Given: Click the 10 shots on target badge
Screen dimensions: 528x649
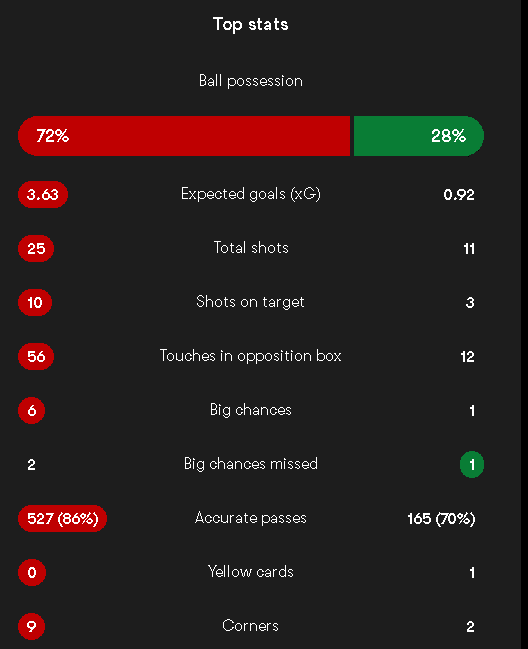Looking at the screenshot, I should [x=35, y=302].
